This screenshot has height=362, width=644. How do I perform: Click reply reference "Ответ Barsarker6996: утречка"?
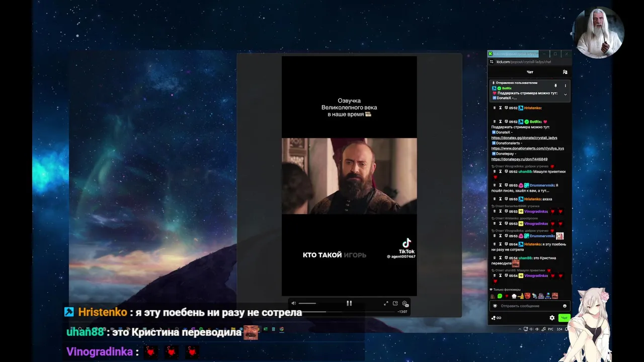tap(515, 206)
